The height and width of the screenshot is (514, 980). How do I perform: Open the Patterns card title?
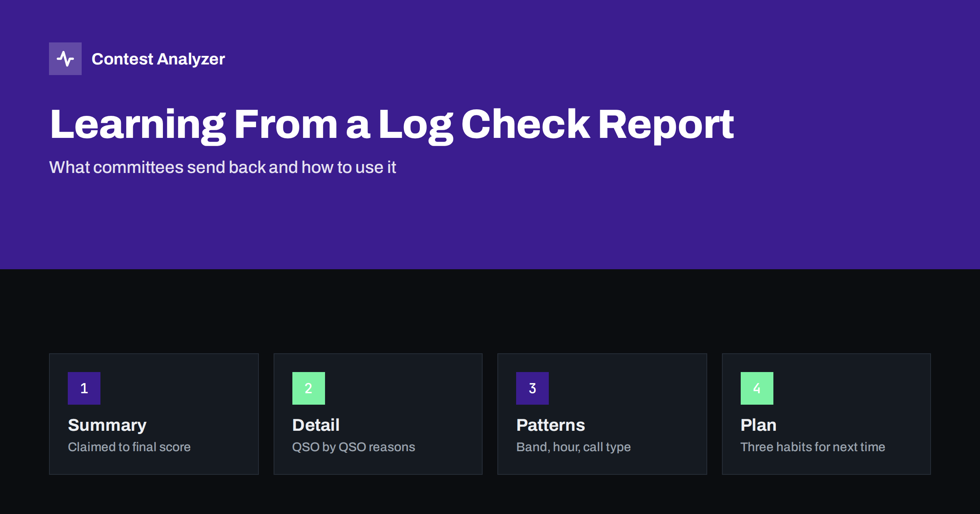550,425
